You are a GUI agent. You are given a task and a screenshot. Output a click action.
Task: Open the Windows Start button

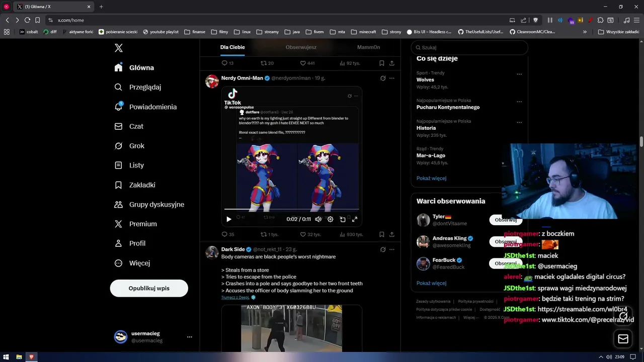6,357
